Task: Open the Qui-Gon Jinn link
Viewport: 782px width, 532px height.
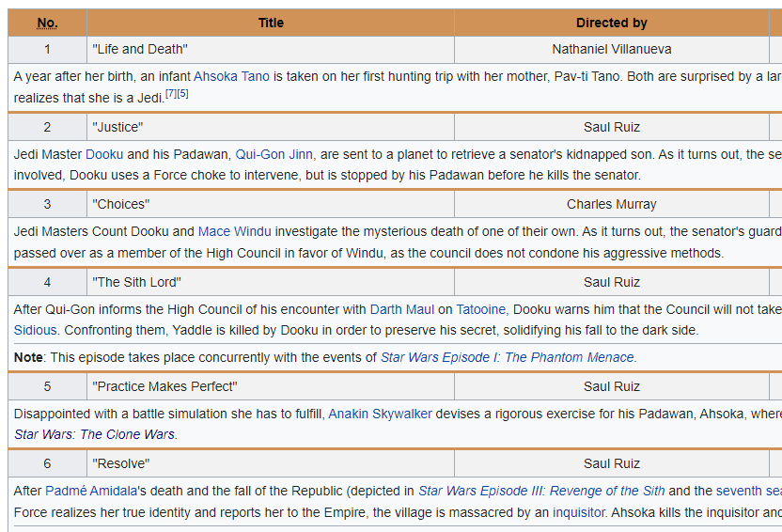Action: [x=274, y=154]
